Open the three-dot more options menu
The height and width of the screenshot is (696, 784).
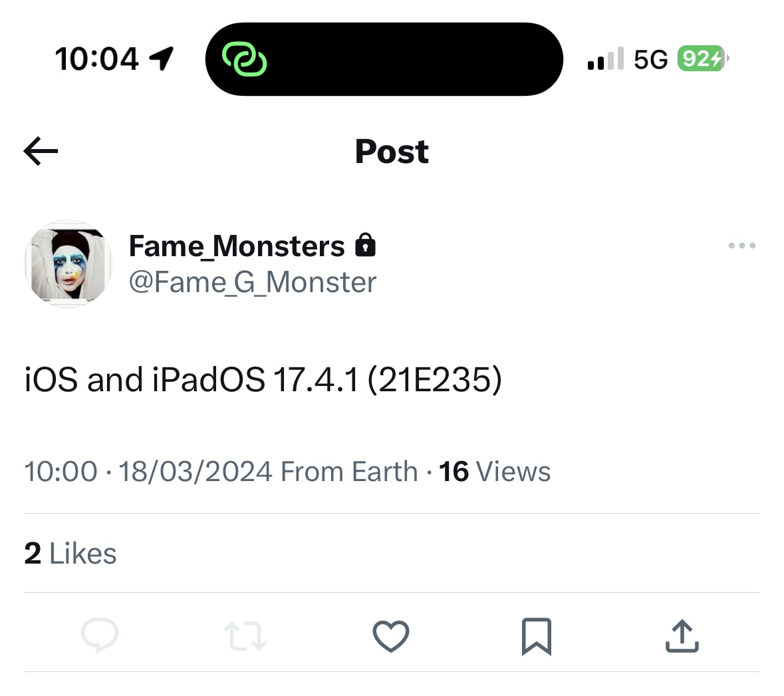(741, 246)
